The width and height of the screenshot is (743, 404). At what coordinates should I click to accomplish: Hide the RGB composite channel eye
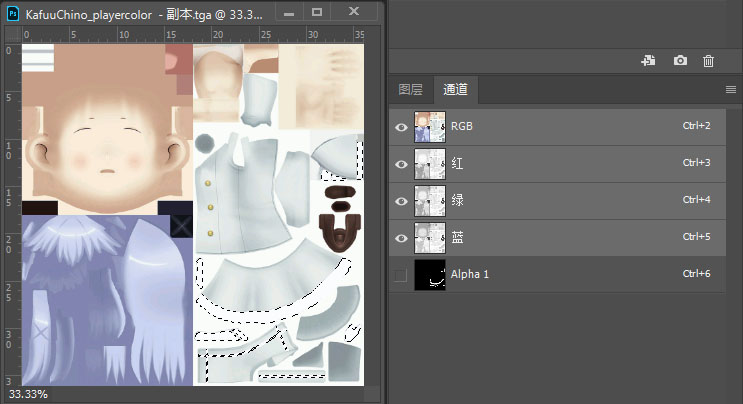[x=401, y=127]
